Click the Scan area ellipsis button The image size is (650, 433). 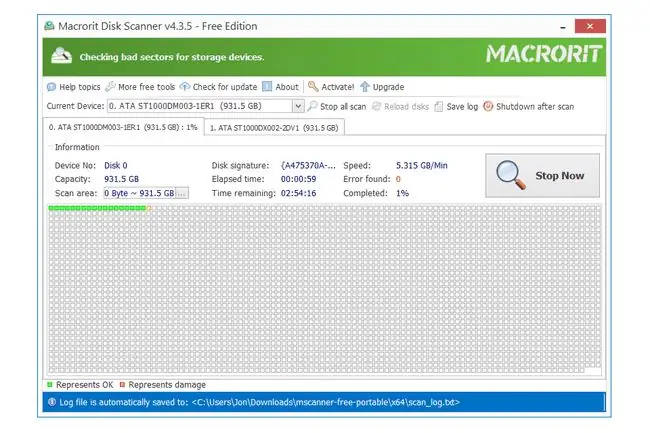[182, 193]
